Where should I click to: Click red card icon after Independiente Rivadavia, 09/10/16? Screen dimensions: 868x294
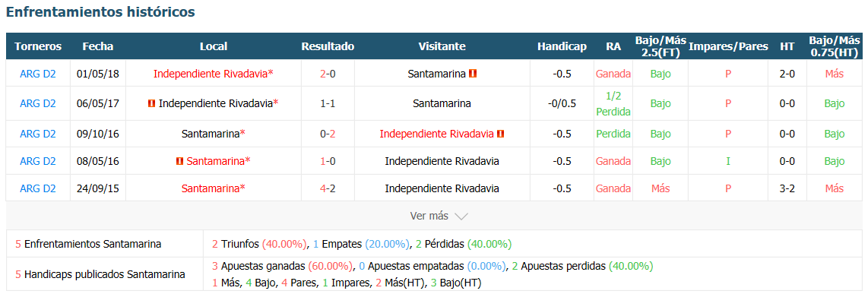point(500,134)
